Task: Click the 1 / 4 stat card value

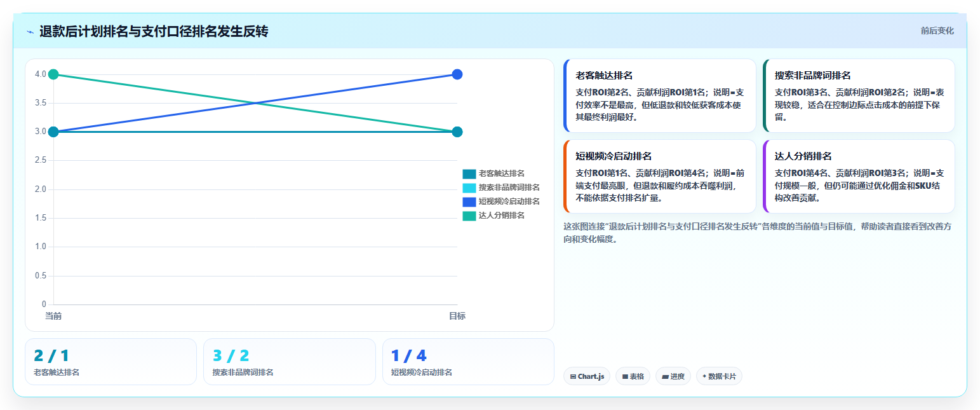Action: point(409,356)
